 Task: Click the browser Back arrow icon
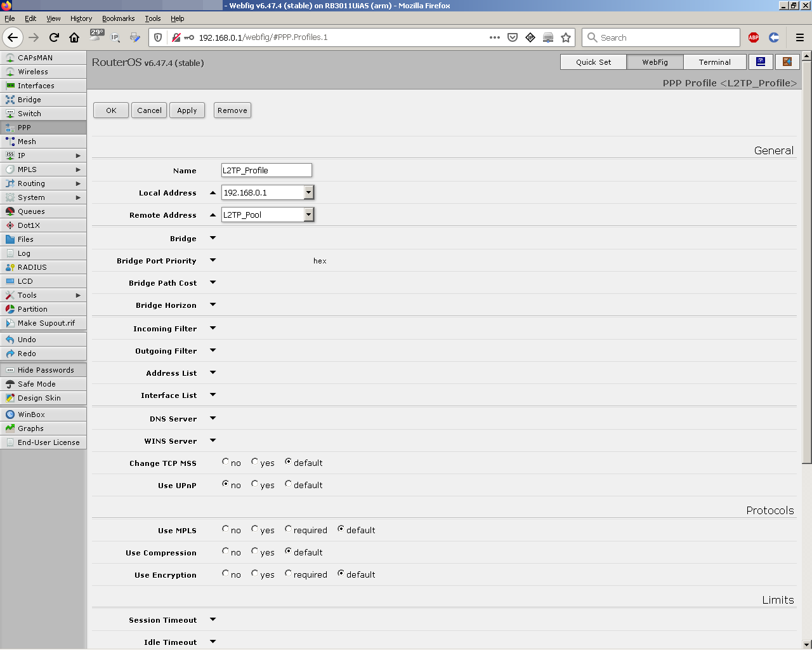pyautogui.click(x=13, y=37)
